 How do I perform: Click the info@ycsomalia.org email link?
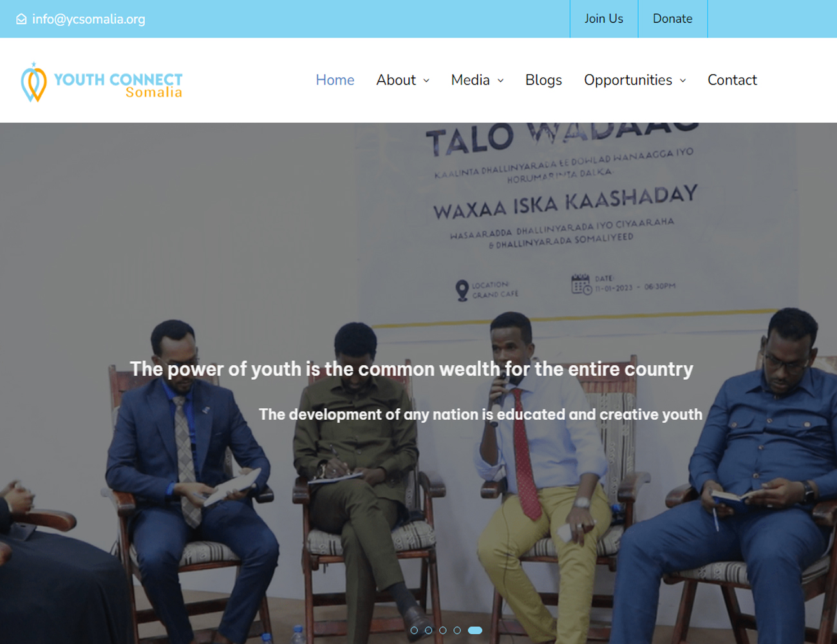click(89, 19)
